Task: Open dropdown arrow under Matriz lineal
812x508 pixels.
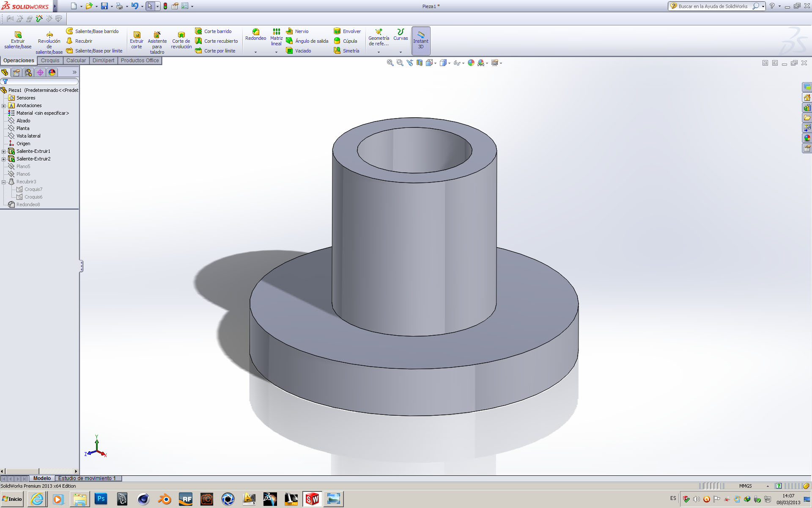Action: 276,52
